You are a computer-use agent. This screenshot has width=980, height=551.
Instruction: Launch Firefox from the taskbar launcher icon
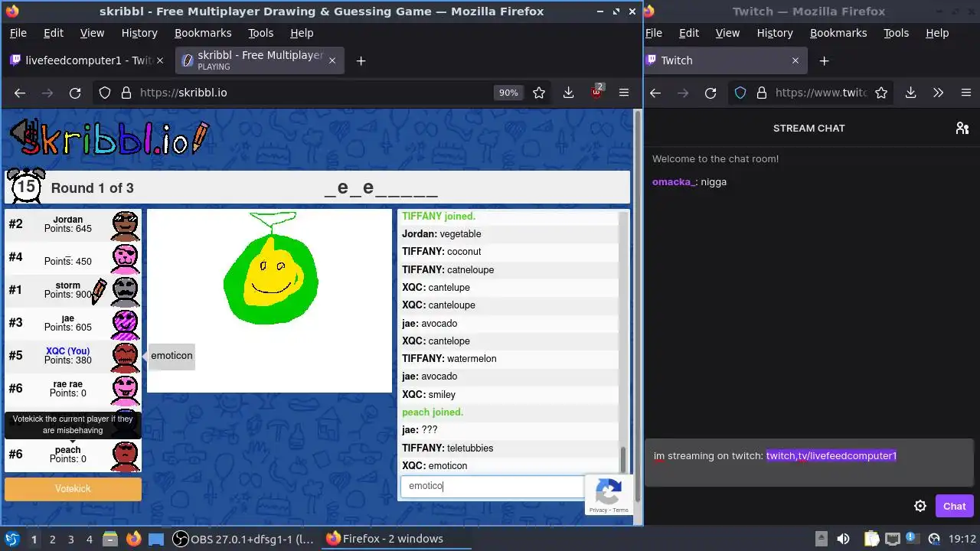(x=133, y=539)
